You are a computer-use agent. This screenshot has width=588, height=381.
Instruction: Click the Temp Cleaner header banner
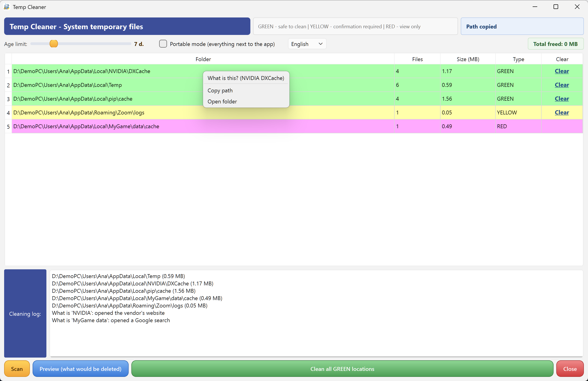tap(127, 26)
